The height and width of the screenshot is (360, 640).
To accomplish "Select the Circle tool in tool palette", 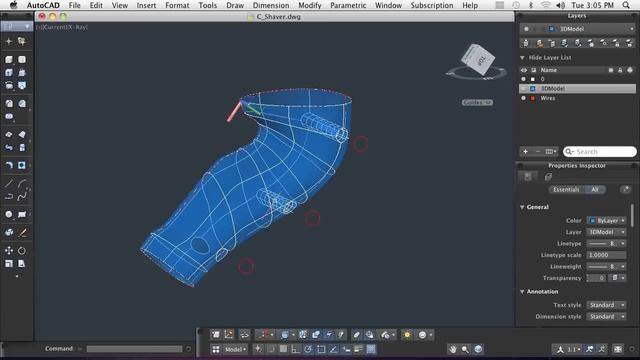I will click(x=9, y=214).
